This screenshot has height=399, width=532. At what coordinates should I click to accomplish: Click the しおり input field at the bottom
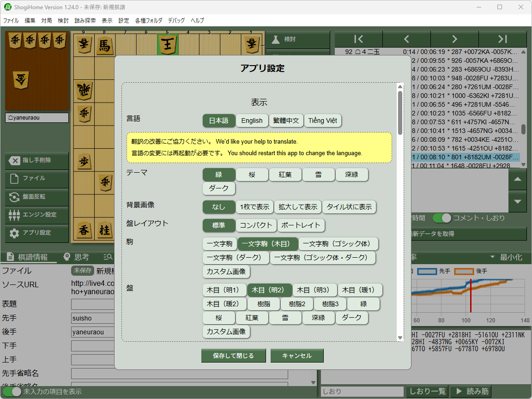(x=362, y=391)
